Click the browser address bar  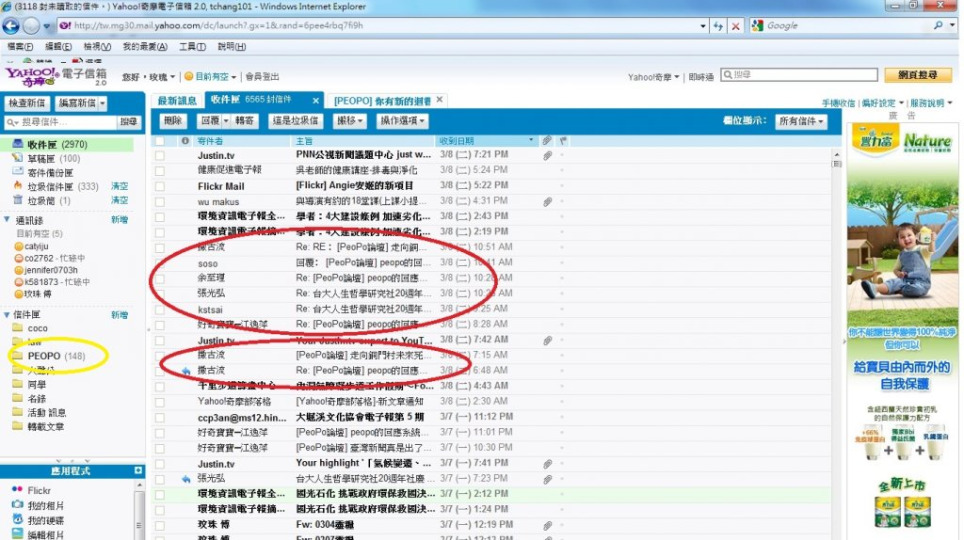click(x=381, y=26)
